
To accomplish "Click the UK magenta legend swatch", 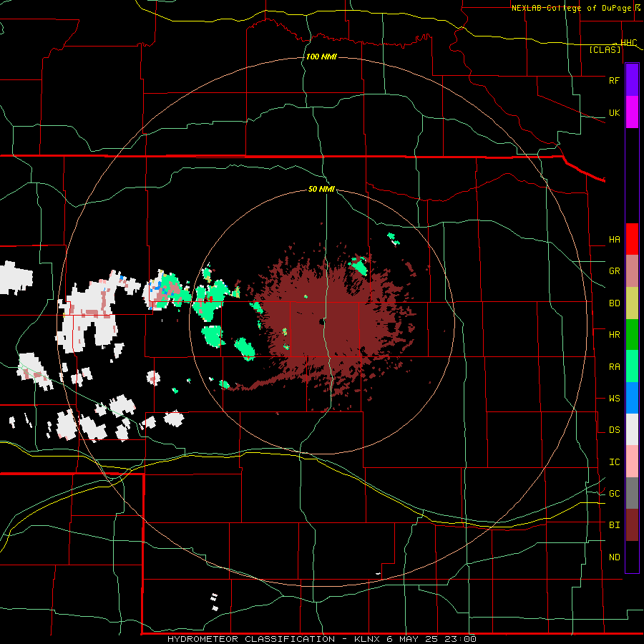I will tap(632, 112).
